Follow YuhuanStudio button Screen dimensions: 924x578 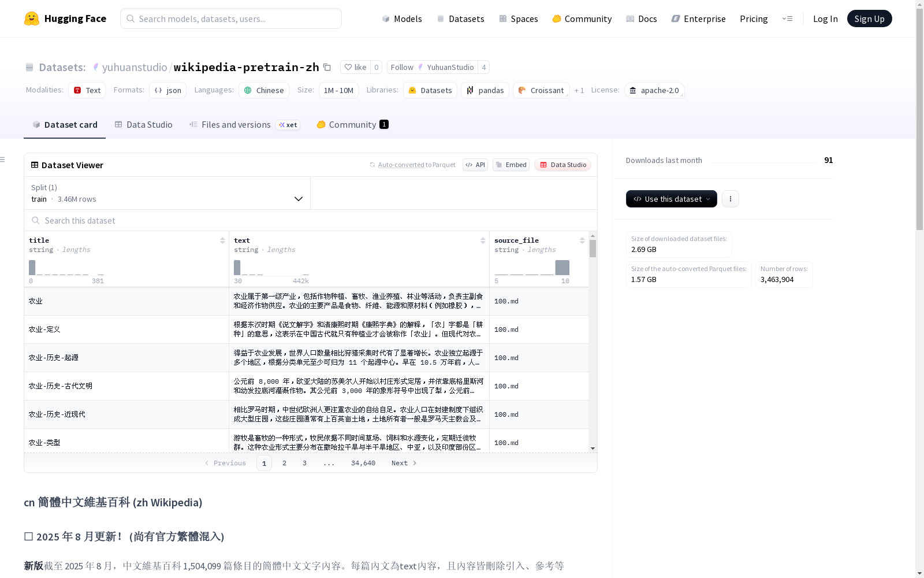(x=433, y=67)
